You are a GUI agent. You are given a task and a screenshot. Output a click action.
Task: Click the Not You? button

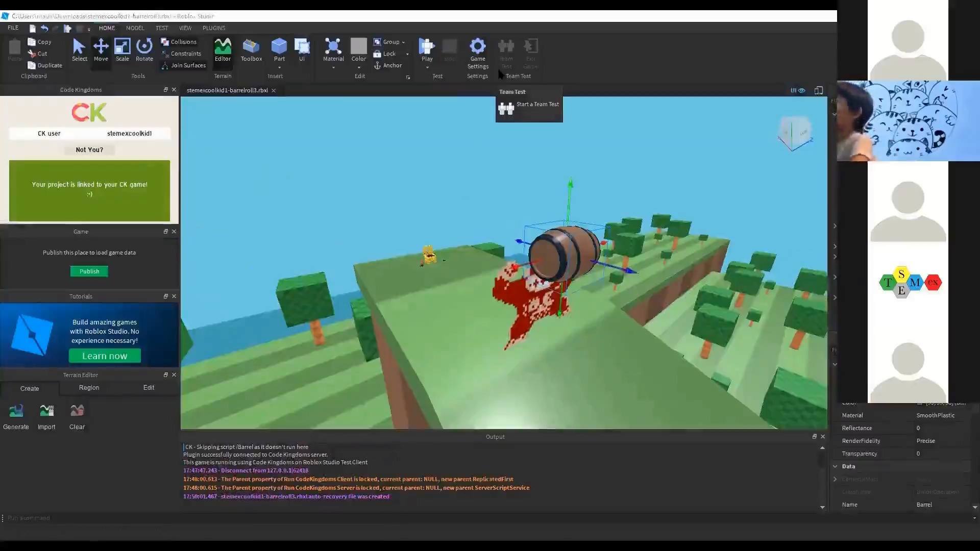[x=89, y=150]
